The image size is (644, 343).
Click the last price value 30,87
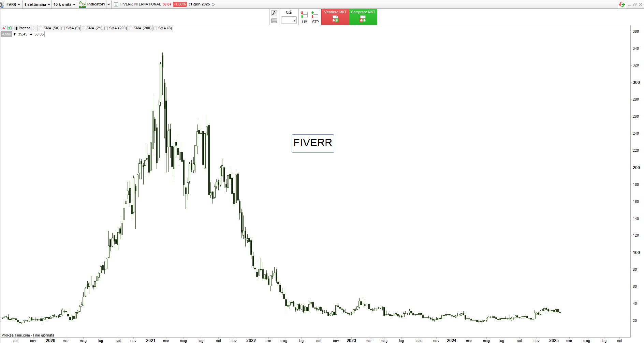pos(167,4)
